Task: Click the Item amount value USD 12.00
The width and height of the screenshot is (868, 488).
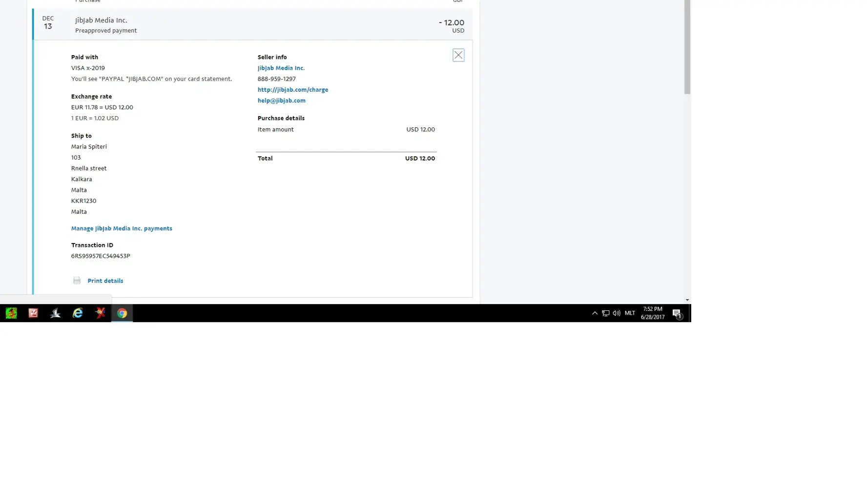Action: click(420, 129)
